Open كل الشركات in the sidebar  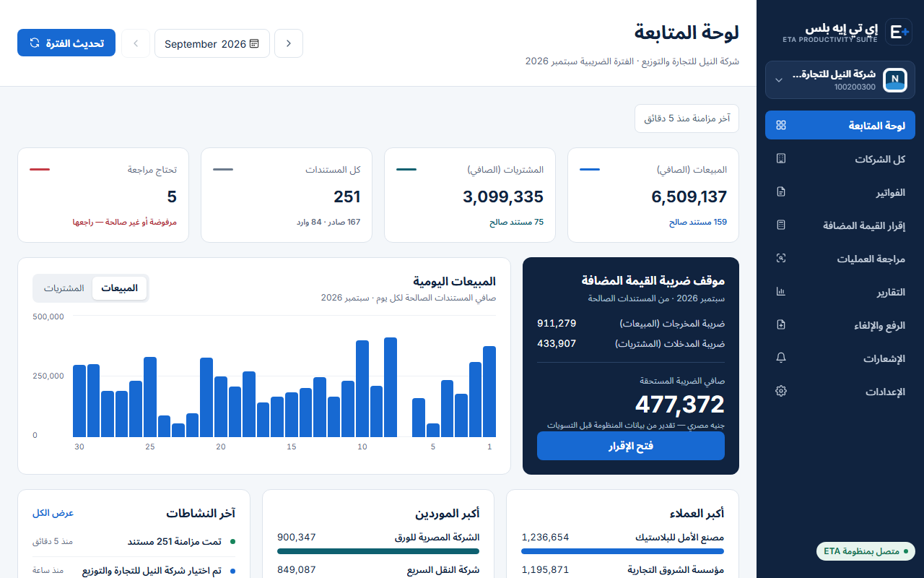click(840, 158)
